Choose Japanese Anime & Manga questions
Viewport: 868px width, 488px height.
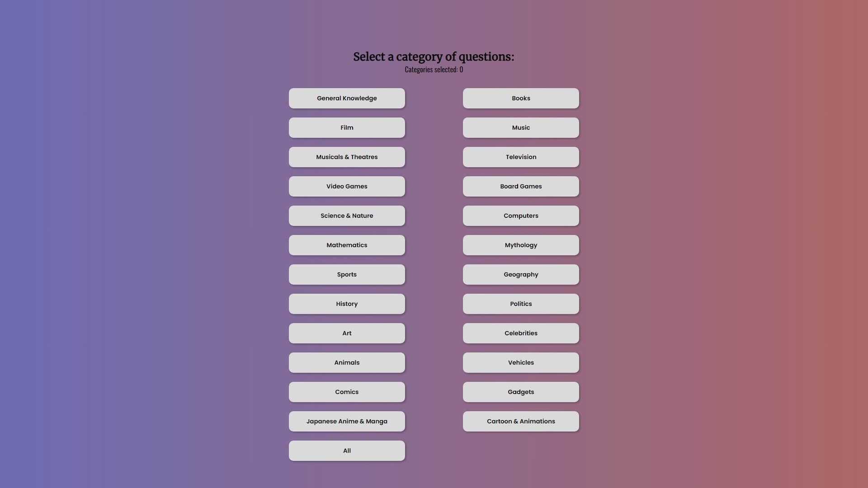tap(347, 421)
